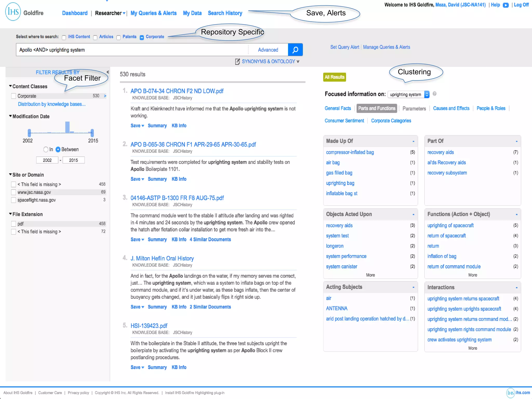This screenshot has width=532, height=399.
Task: Open the Researcher dropdown menu
Action: tap(110, 13)
